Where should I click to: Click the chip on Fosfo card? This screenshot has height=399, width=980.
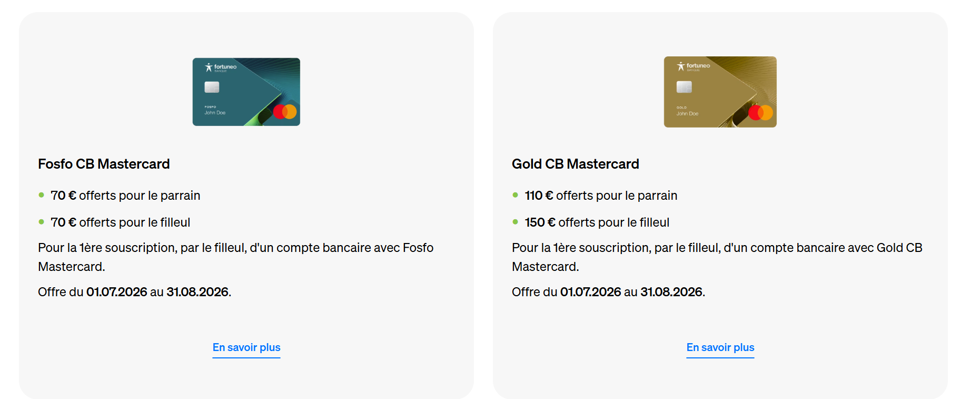tap(212, 87)
